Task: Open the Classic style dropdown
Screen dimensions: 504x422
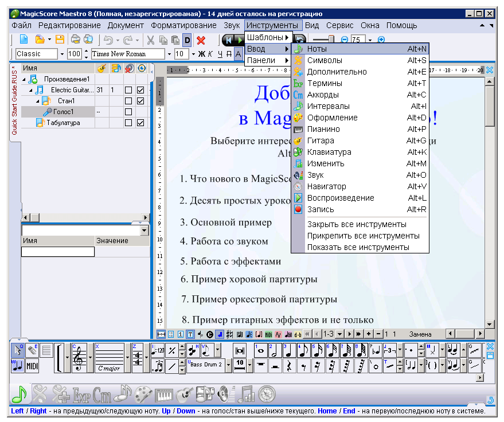Action: point(62,54)
